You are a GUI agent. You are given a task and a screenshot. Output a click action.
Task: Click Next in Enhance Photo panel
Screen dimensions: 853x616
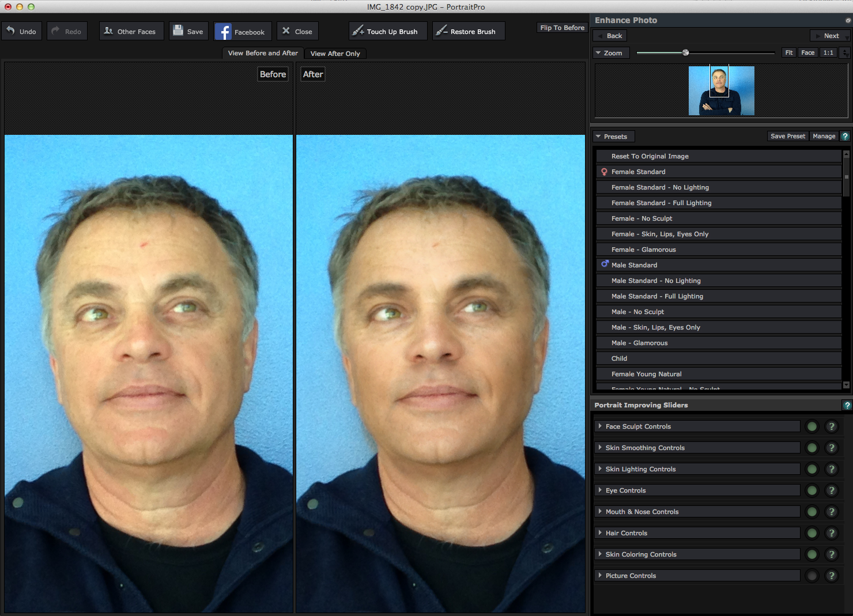tap(830, 36)
